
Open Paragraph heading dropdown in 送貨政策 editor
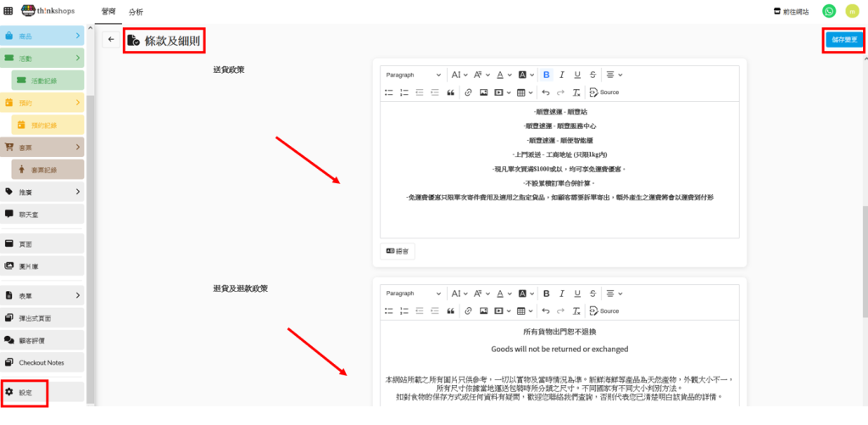(x=413, y=75)
